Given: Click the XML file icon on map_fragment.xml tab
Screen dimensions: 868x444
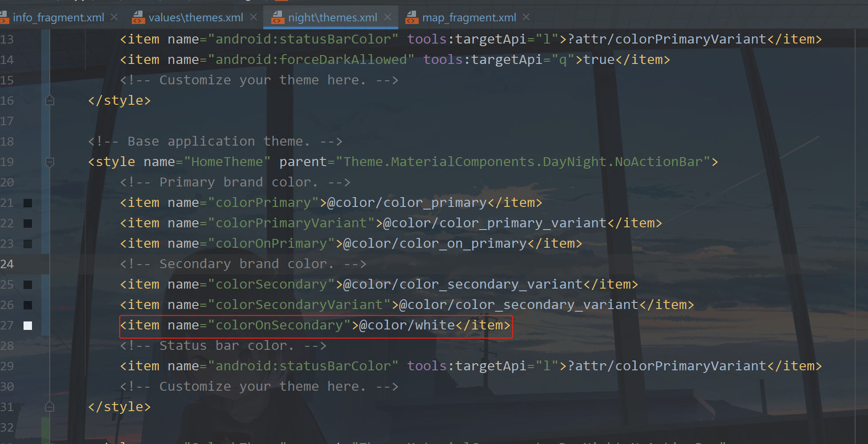Looking at the screenshot, I should (x=412, y=17).
